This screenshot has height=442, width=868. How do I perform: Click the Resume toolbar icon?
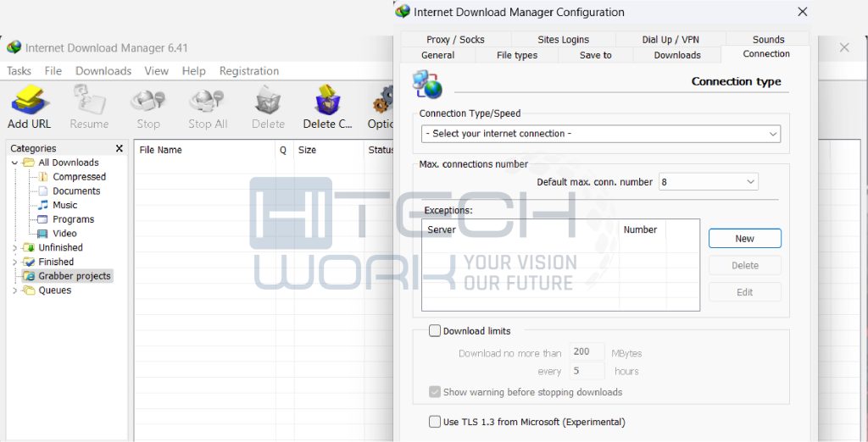(89, 100)
